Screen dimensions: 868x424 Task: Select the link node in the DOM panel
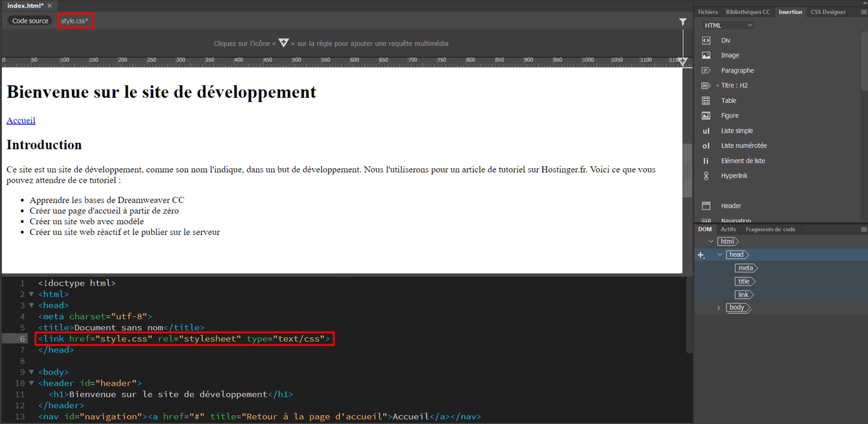pos(744,295)
